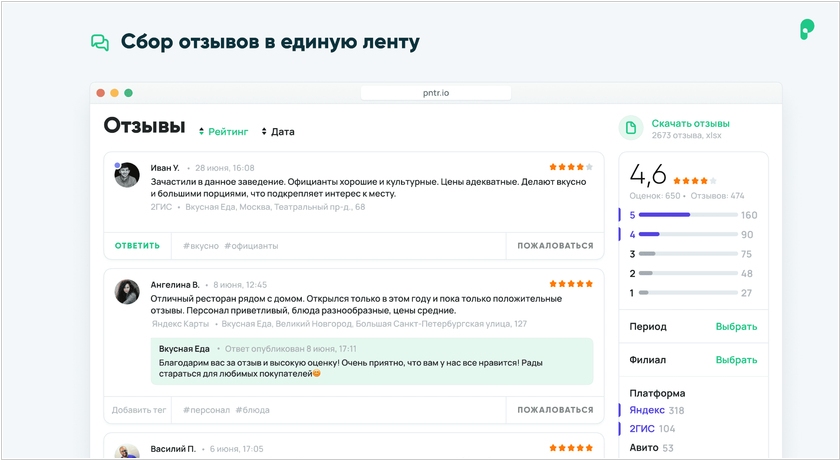Click the yellow minimize window dot
The height and width of the screenshot is (460, 840).
pyautogui.click(x=114, y=93)
